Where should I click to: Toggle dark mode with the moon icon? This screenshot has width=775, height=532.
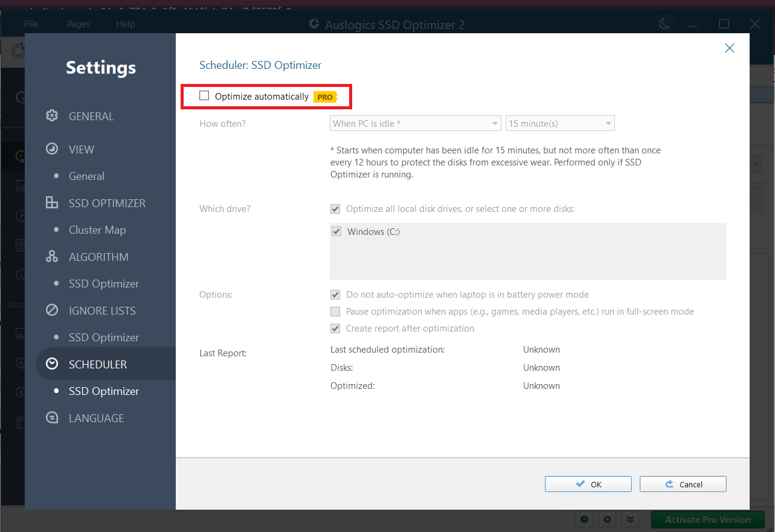point(664,24)
